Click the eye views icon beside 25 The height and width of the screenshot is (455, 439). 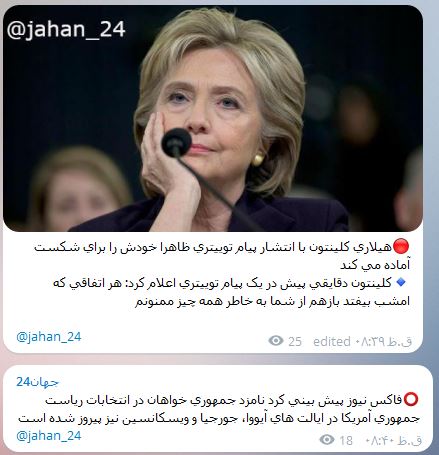coord(276,341)
